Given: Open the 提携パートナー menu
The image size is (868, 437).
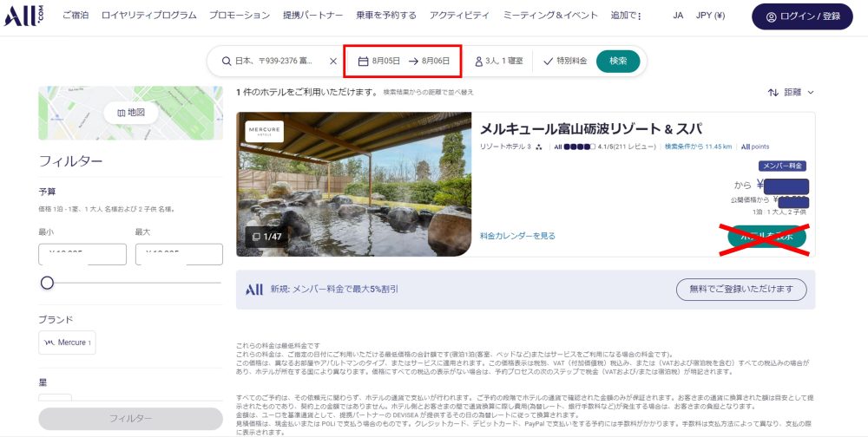Looking at the screenshot, I should 312,16.
